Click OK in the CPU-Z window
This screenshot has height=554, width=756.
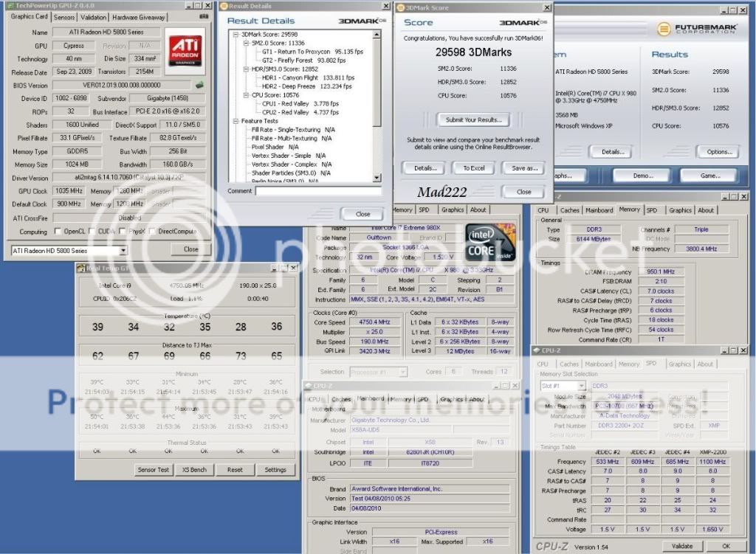point(726,547)
